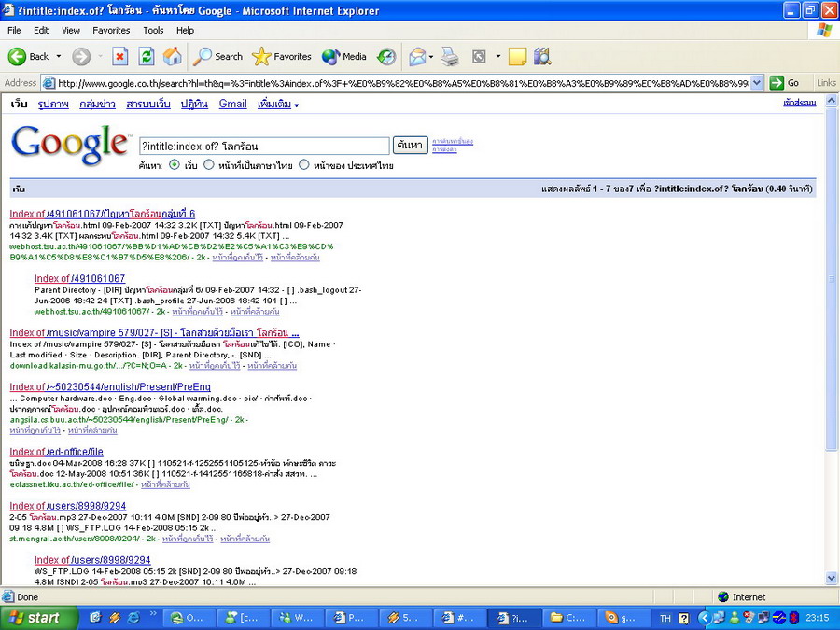Open the Gmail link
The width and height of the screenshot is (840, 630).
[x=232, y=104]
